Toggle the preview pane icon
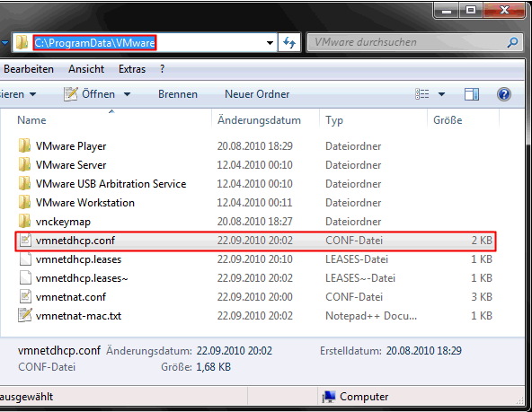 click(x=472, y=94)
